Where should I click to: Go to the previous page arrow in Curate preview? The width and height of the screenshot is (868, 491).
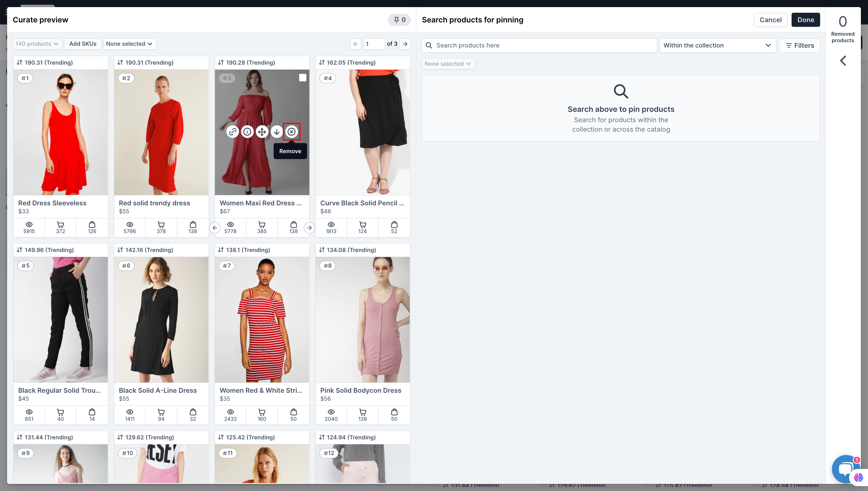[355, 44]
